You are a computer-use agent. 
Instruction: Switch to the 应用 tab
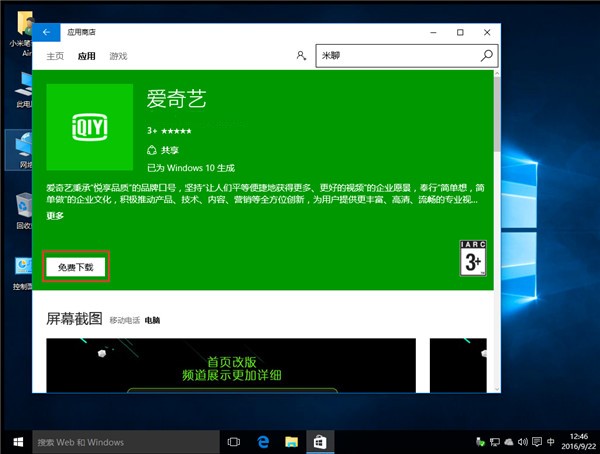pyautogui.click(x=86, y=56)
